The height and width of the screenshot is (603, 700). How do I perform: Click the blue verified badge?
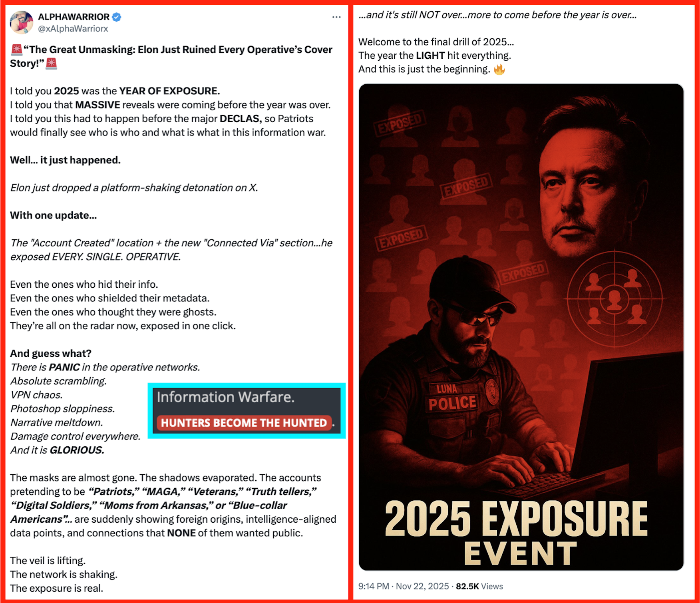117,17
